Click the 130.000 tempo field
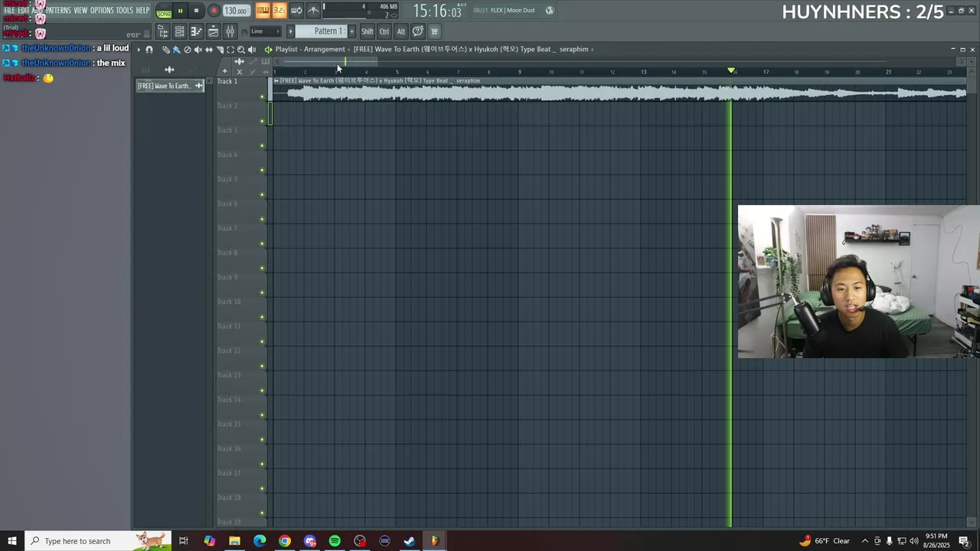980x551 pixels. coord(236,11)
